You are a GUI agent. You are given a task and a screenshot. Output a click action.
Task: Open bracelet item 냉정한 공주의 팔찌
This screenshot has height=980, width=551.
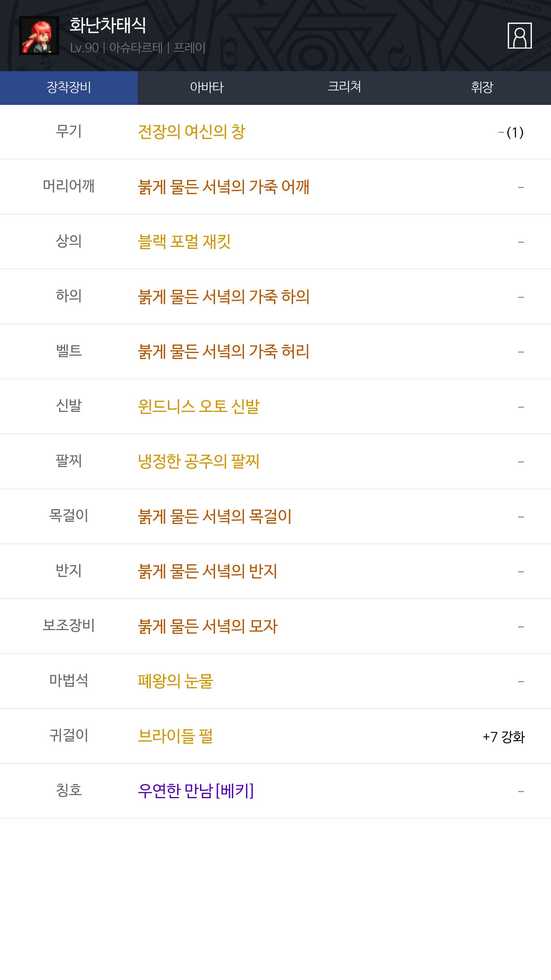(199, 461)
